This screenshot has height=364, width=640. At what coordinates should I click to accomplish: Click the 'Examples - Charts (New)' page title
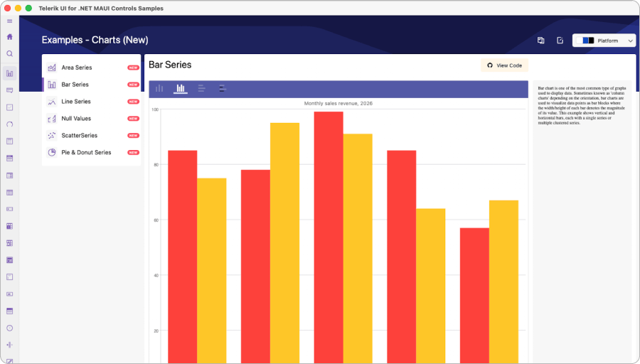(x=95, y=40)
